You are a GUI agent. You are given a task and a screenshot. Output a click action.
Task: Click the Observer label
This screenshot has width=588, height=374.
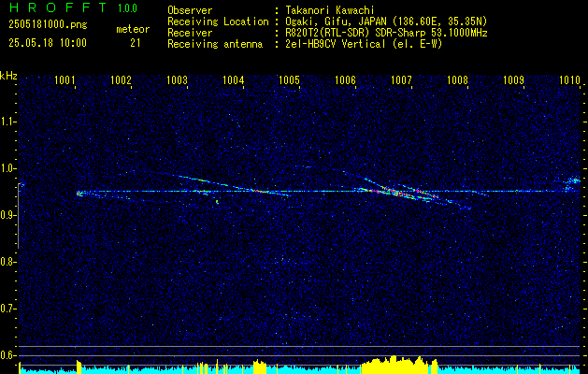(190, 10)
